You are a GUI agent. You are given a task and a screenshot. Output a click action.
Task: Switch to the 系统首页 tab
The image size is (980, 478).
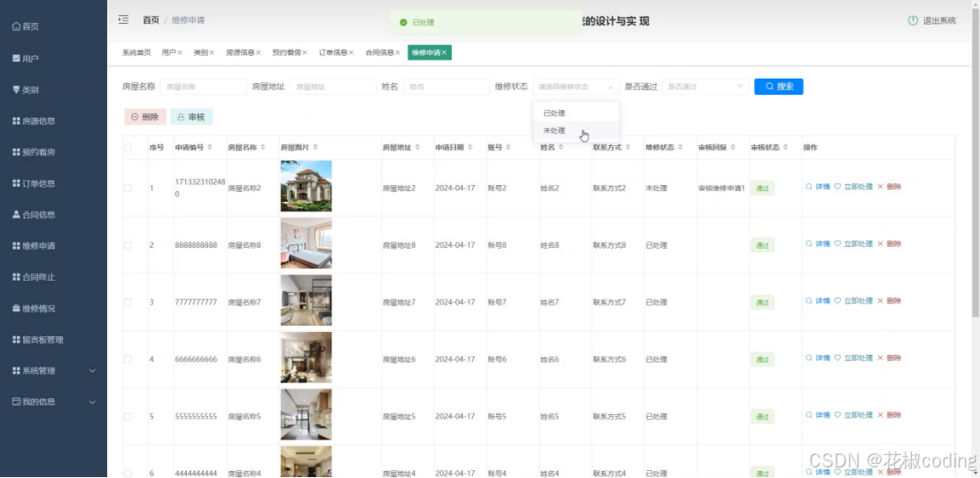[x=136, y=53]
